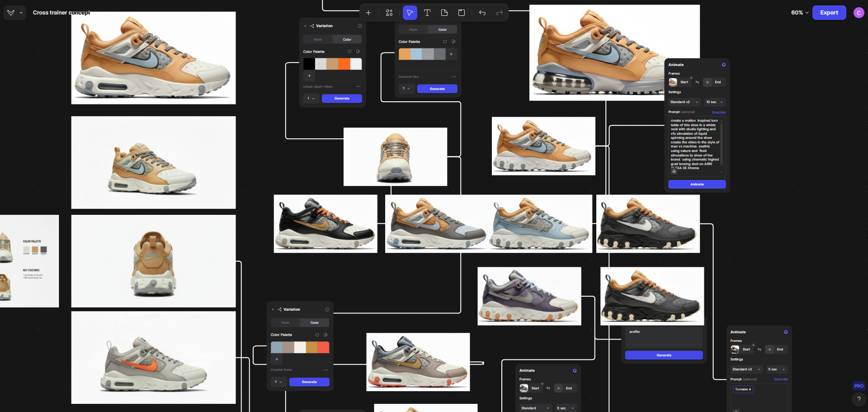Open the shapes and elements tool
Screen dimensions: 868x412
coord(389,13)
